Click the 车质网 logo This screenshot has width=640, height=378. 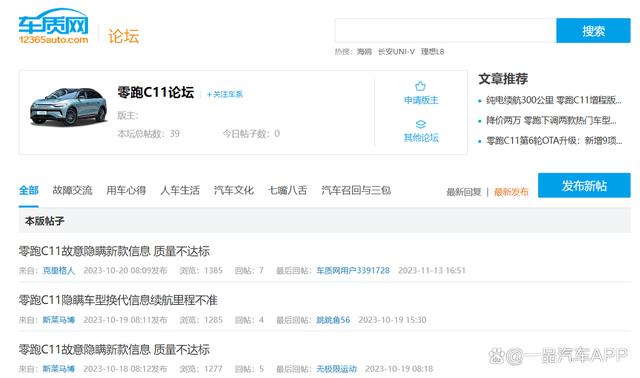(53, 27)
